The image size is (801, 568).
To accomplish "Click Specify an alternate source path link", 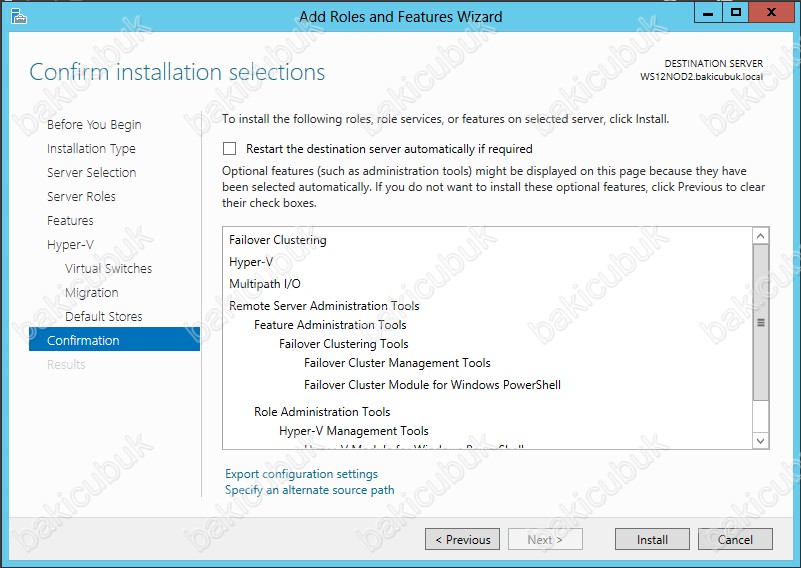I will tap(310, 490).
